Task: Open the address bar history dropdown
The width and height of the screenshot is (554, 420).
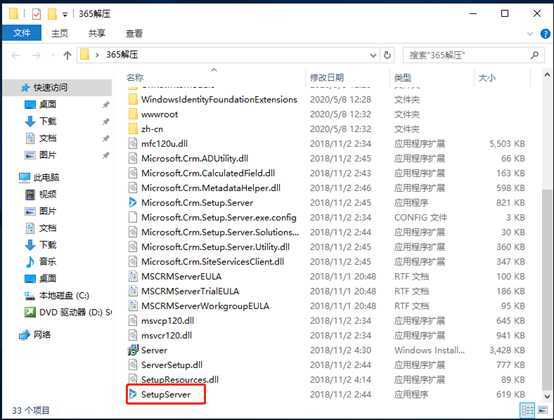Action: tap(373, 55)
